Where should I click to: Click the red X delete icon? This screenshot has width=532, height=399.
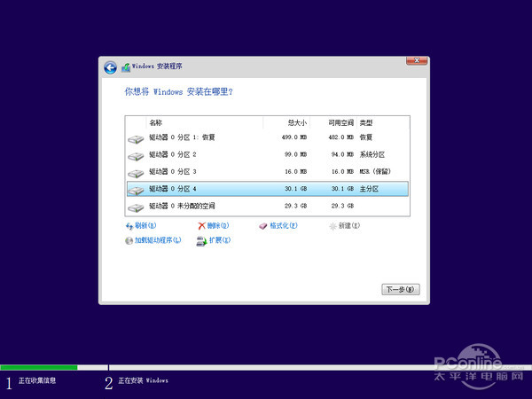click(x=202, y=226)
